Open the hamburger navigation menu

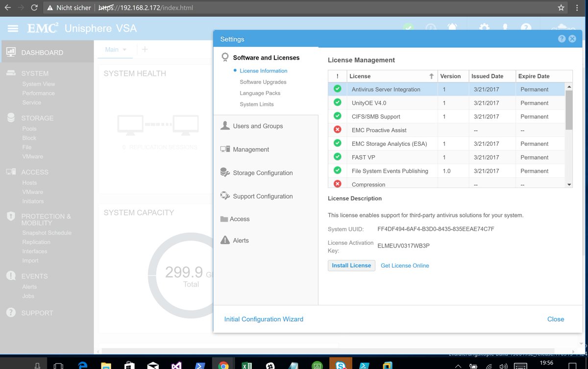click(13, 28)
